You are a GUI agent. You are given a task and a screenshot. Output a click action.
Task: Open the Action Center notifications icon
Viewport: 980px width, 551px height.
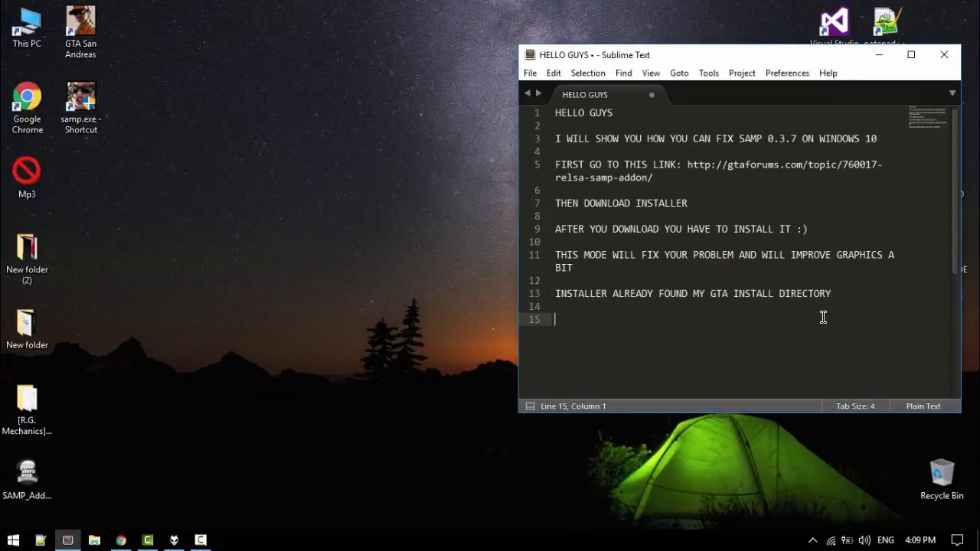coord(957,540)
